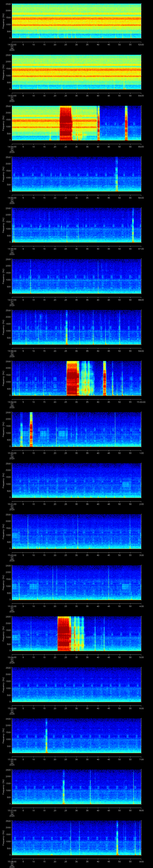153x868 pixels.
Task: Click the 14:53:00 start time label
Action: tap(12, 96)
